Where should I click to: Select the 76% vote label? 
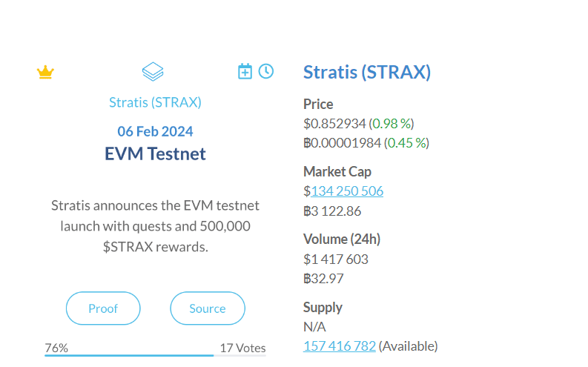[56, 348]
